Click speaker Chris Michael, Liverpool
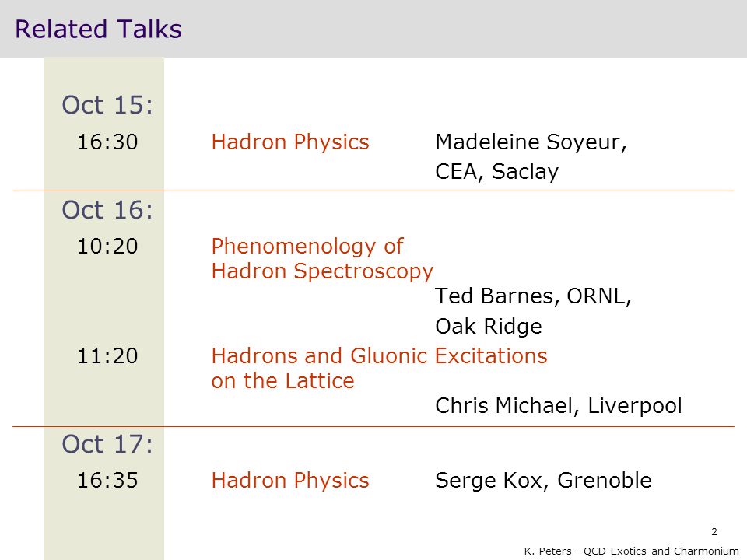The width and height of the screenshot is (747, 560). [559, 406]
